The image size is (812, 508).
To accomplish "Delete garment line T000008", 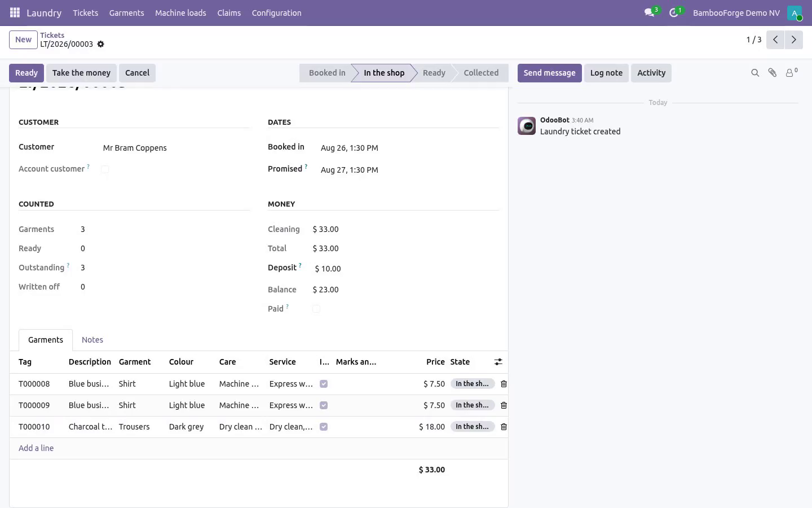I will coord(504,384).
